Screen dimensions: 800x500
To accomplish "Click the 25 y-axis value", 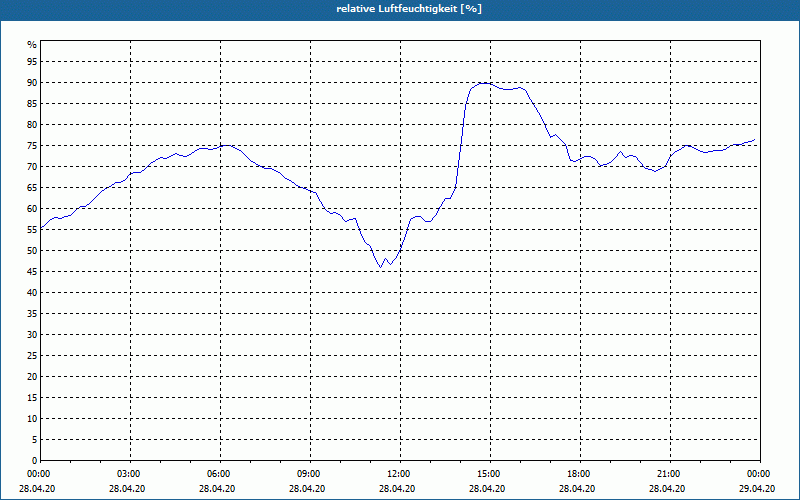I will click(32, 356).
